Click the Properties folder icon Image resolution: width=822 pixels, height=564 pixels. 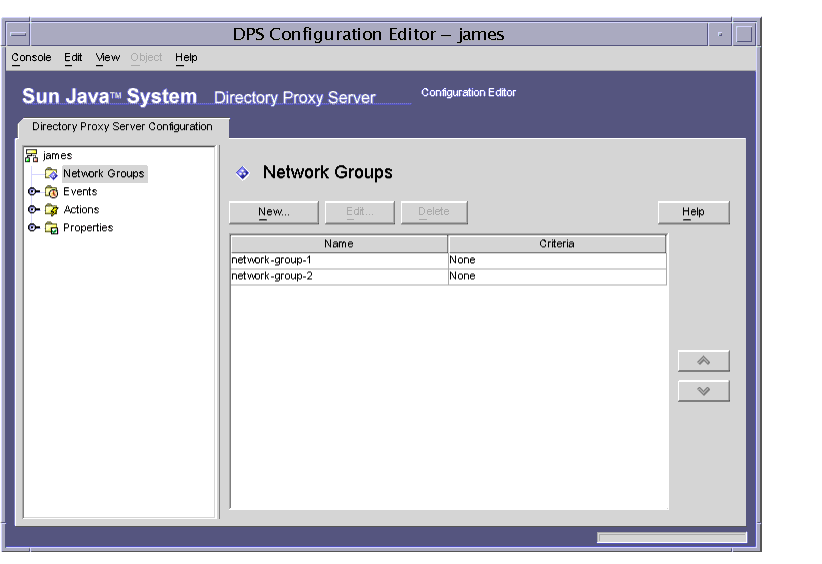51,227
